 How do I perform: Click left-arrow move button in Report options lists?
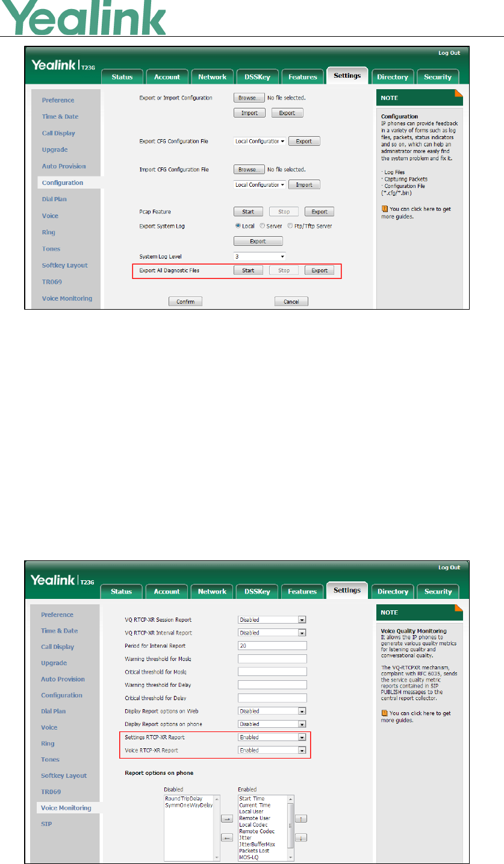(x=226, y=837)
